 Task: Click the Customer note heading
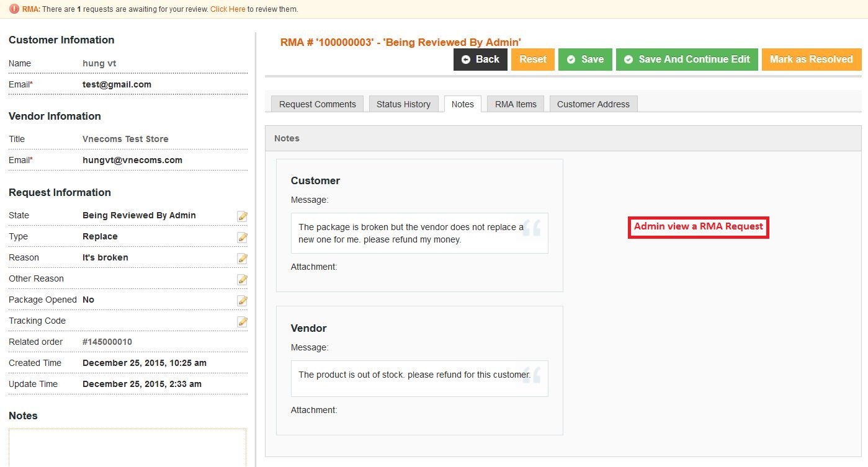click(x=315, y=180)
